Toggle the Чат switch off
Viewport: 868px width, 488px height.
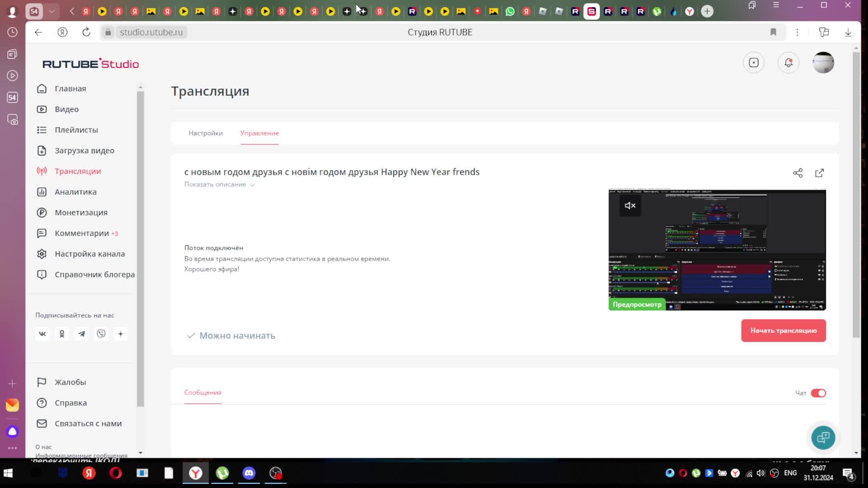click(x=818, y=393)
